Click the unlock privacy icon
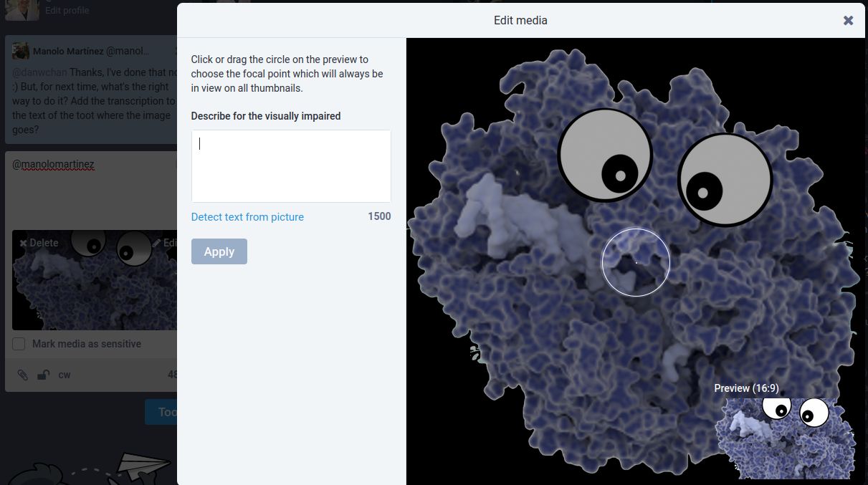 tap(43, 375)
